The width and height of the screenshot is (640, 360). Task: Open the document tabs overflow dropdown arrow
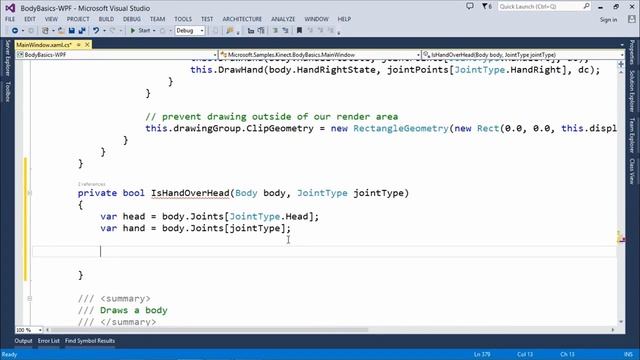(x=622, y=45)
